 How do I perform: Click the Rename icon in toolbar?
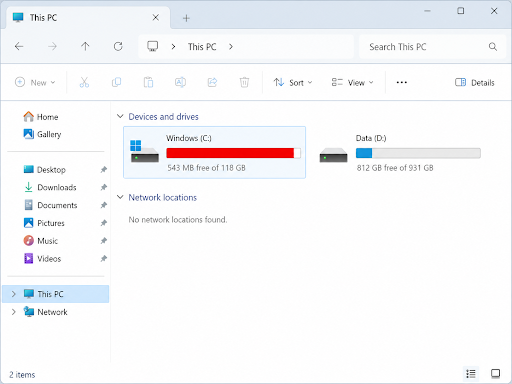point(180,82)
